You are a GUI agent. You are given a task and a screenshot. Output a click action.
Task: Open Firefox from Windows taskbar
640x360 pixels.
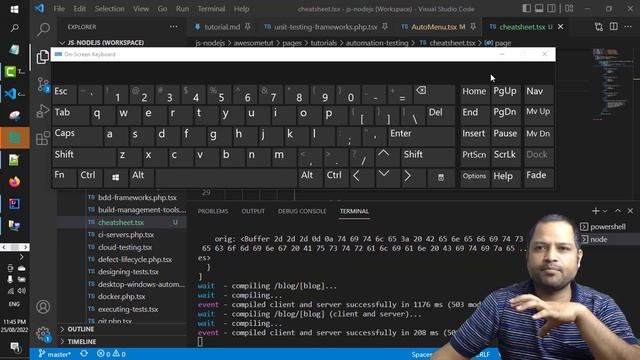coord(14,182)
